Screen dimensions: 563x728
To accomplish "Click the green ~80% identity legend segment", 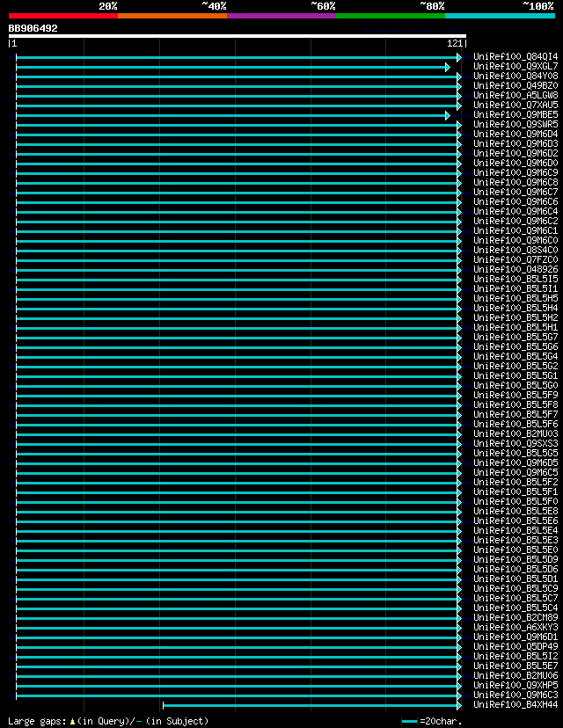I will [391, 16].
